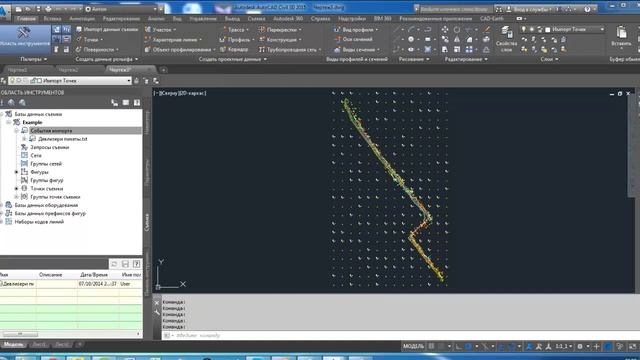The width and height of the screenshot is (640, 360).
Task: Switch to the Съемка ribbon tab
Action: pos(256,19)
